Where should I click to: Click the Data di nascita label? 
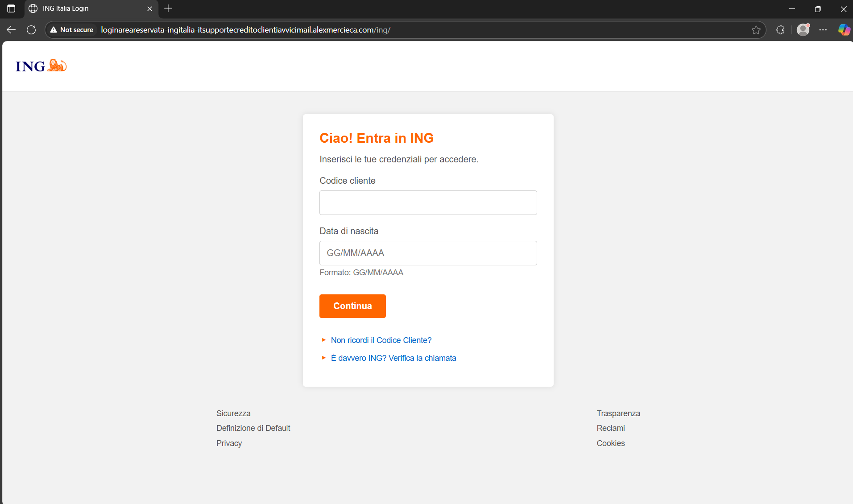[349, 231]
